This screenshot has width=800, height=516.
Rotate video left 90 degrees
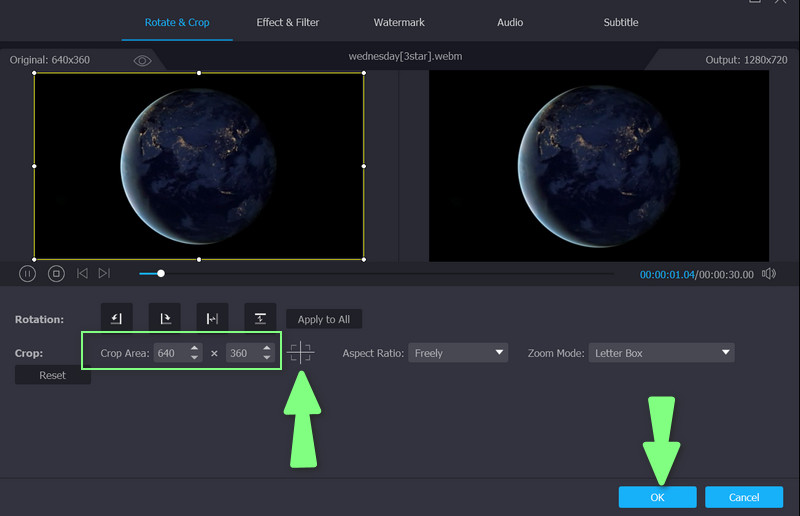[116, 318]
